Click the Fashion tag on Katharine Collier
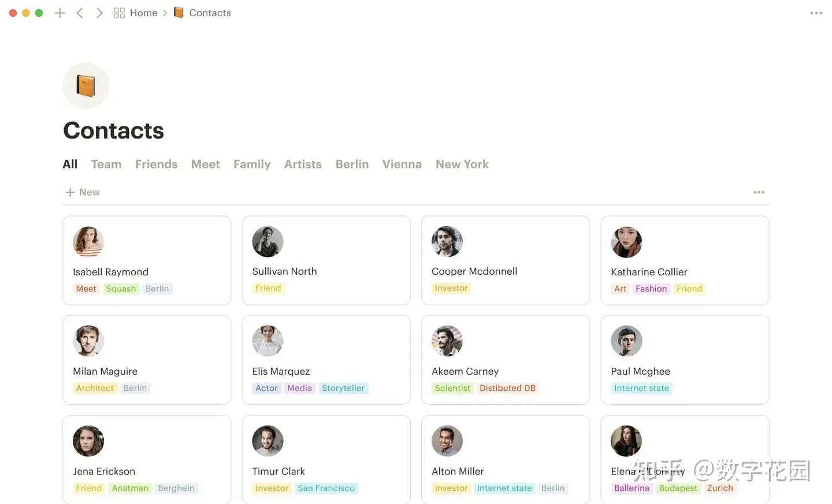Screen dimensions: 832x504 pos(651,289)
